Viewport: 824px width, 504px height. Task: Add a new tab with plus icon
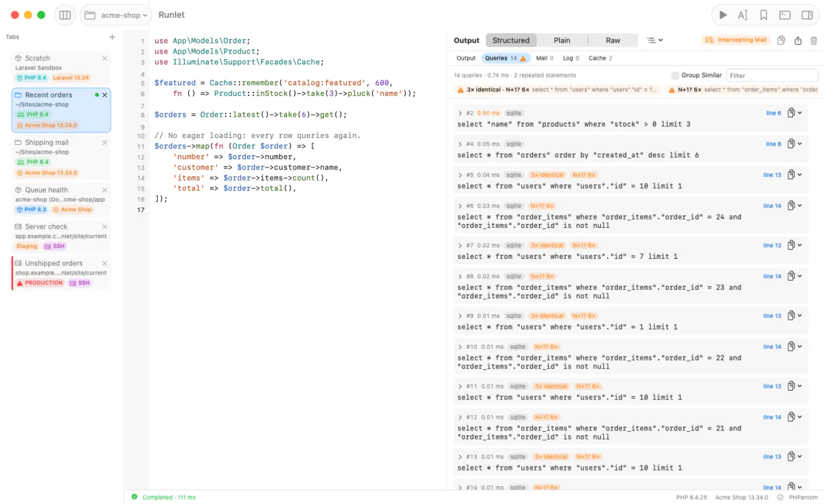(x=113, y=37)
